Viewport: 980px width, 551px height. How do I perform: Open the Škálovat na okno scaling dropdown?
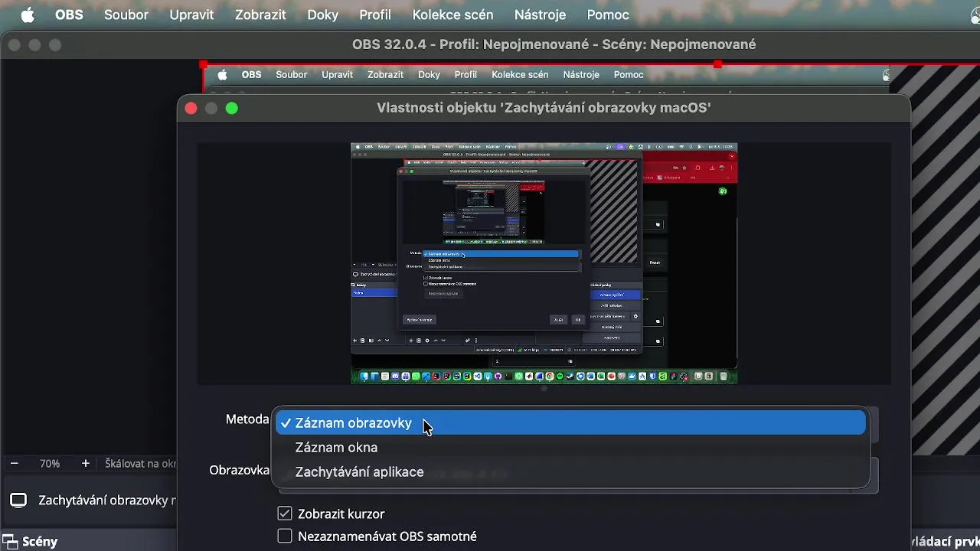[x=140, y=464]
